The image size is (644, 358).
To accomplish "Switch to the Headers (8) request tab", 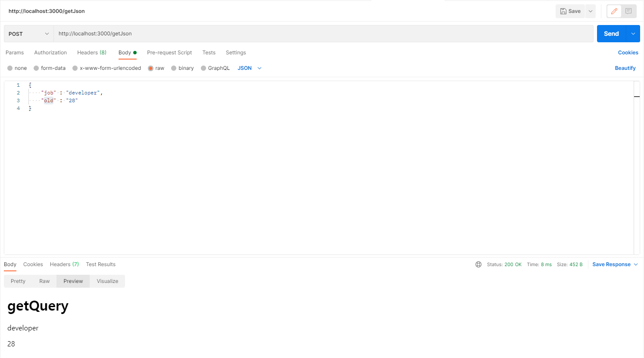I will pyautogui.click(x=92, y=53).
